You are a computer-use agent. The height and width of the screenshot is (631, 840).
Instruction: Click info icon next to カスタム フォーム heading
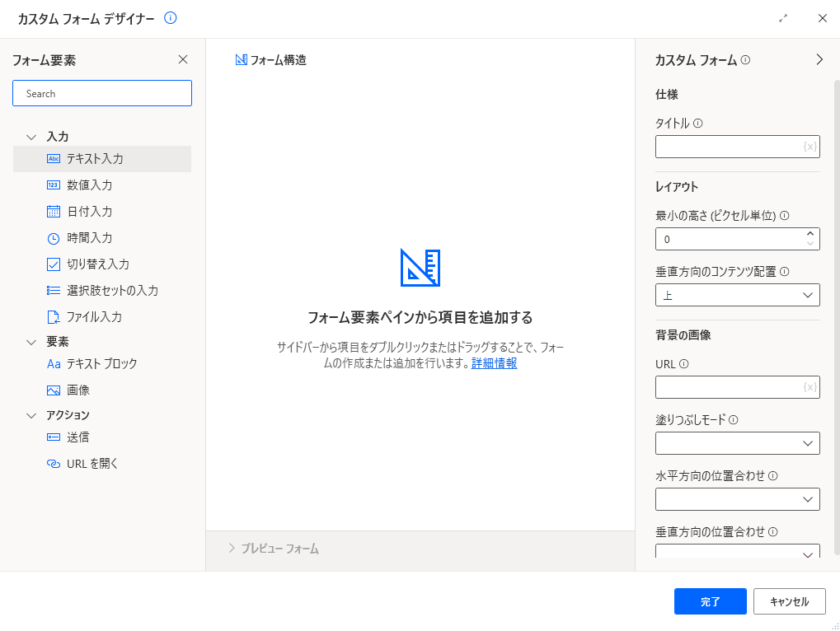tap(745, 60)
